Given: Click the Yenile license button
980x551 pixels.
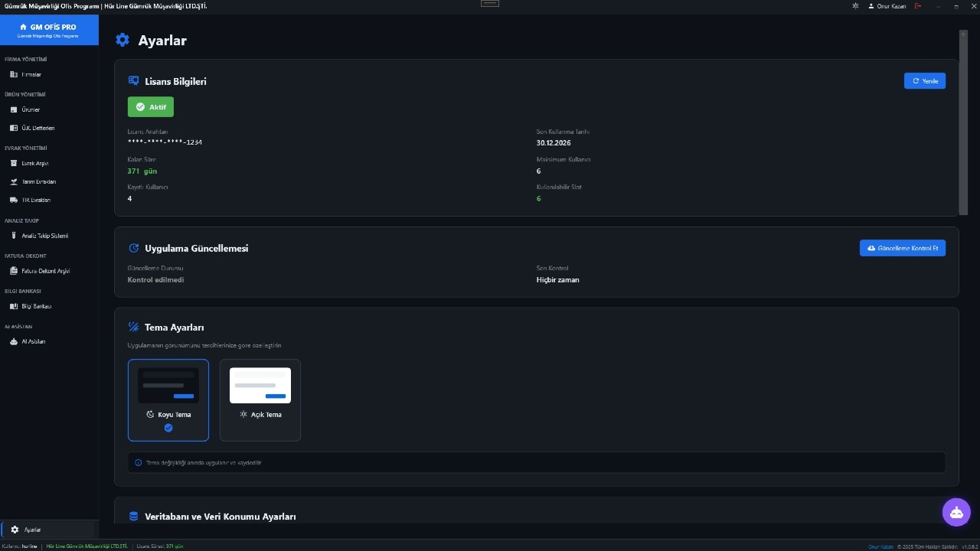Looking at the screenshot, I should click(x=924, y=81).
